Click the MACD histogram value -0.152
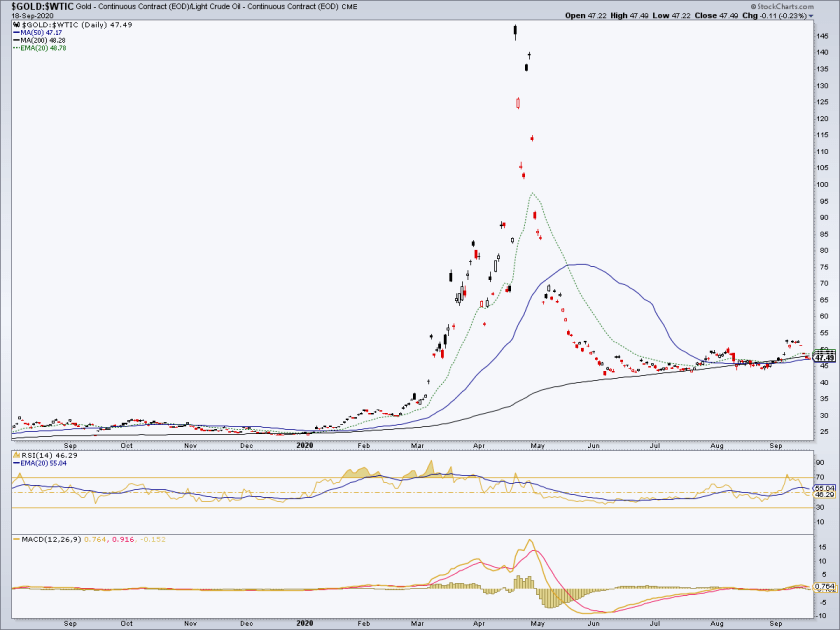Image resolution: width=840 pixels, height=630 pixels. tap(153, 539)
